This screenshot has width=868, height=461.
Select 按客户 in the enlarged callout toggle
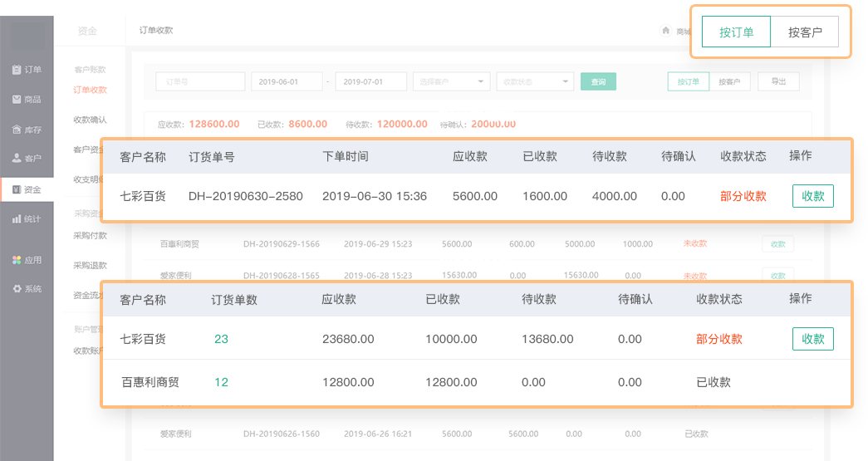(804, 32)
